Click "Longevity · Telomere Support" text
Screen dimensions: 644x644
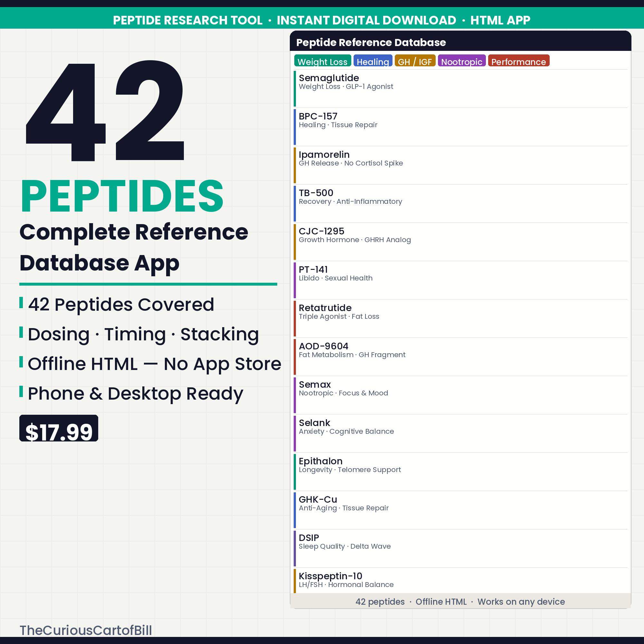[350, 470]
